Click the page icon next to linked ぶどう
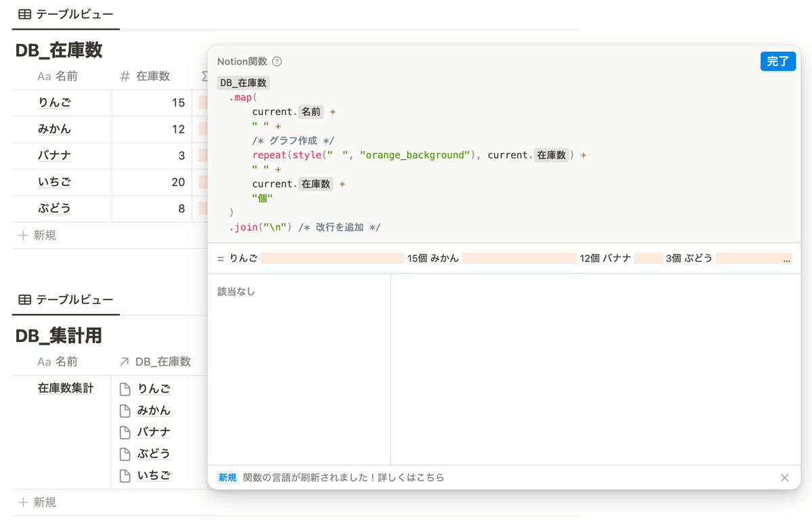812x526 pixels. (x=125, y=454)
